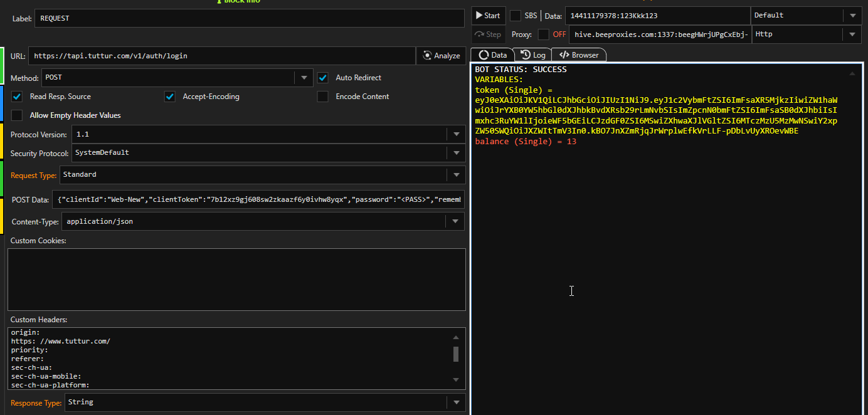Expand the Method POST dropdown
Screen dimensions: 868x415
tap(304, 78)
